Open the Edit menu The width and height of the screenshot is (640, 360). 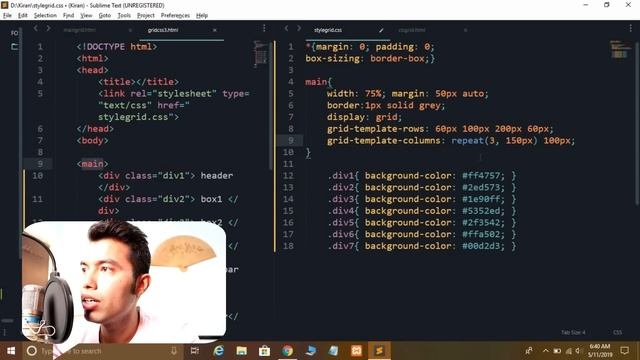pos(23,16)
